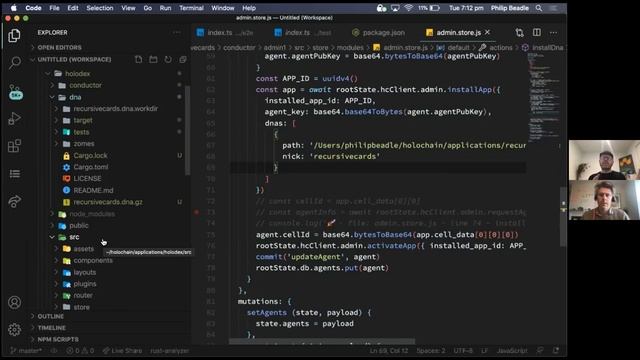Open the Explorer view in activity bar
This screenshot has height=360, width=640.
point(14,36)
